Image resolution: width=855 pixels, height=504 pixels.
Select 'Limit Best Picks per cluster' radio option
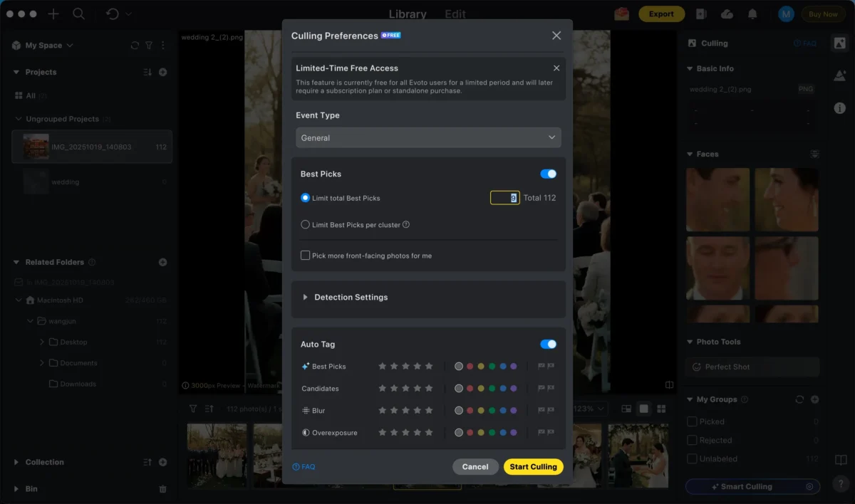(305, 225)
